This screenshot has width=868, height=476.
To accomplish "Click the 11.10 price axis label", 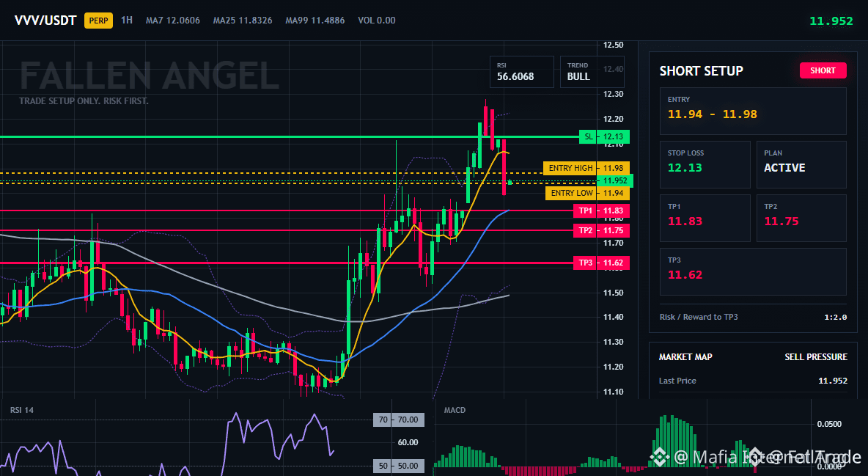I will pos(613,392).
